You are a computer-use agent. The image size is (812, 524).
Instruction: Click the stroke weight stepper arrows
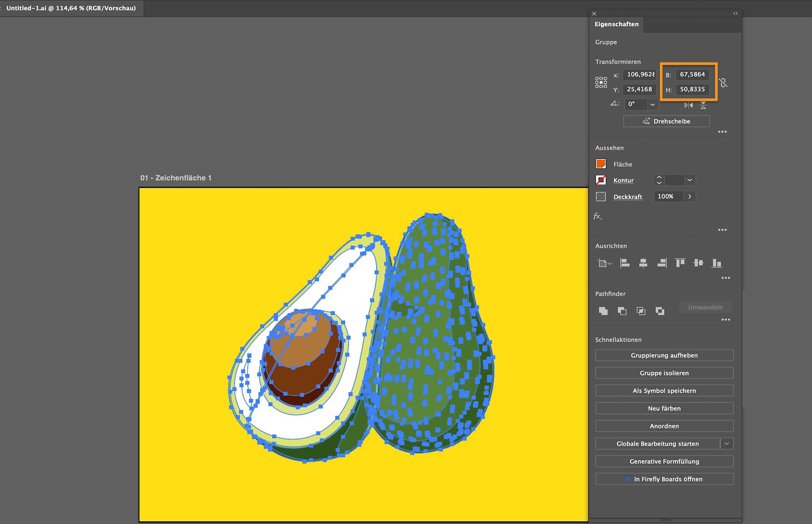point(659,180)
